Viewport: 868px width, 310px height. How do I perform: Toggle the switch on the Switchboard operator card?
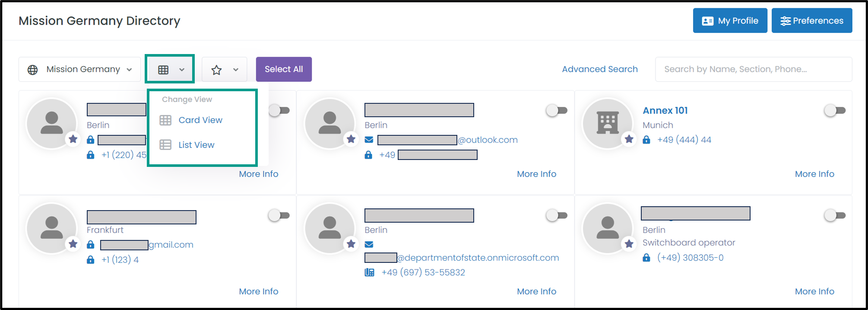click(834, 215)
